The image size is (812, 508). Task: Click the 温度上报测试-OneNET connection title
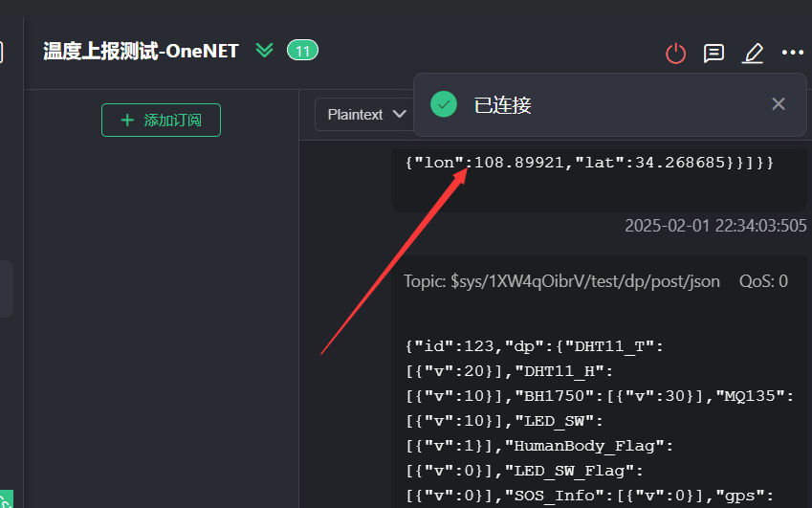point(141,52)
